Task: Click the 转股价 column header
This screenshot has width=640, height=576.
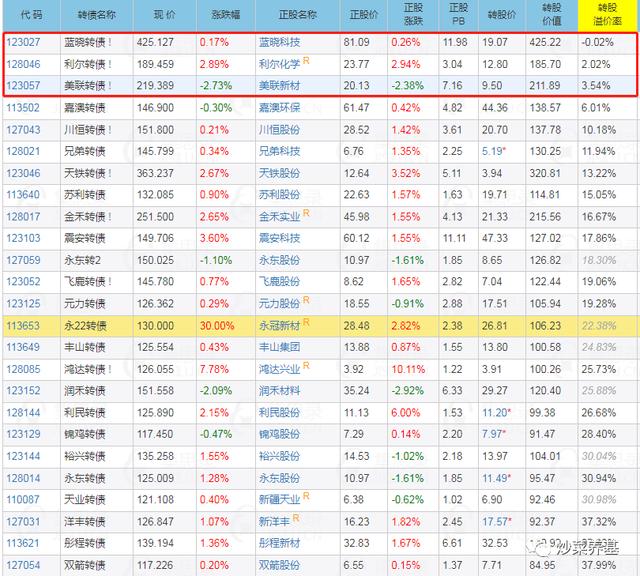Action: [502, 15]
